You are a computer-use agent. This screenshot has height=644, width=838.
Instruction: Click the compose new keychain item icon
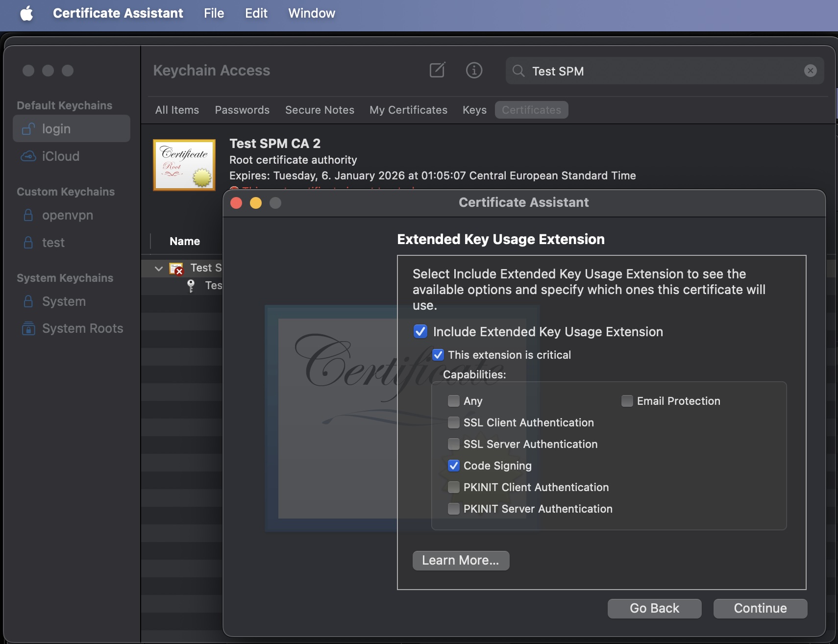coord(437,71)
